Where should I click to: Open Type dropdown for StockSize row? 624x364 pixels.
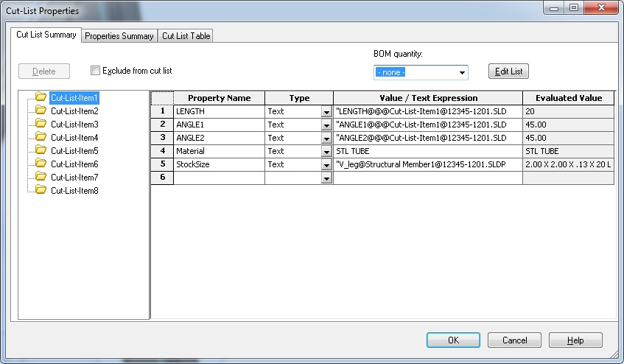click(326, 165)
